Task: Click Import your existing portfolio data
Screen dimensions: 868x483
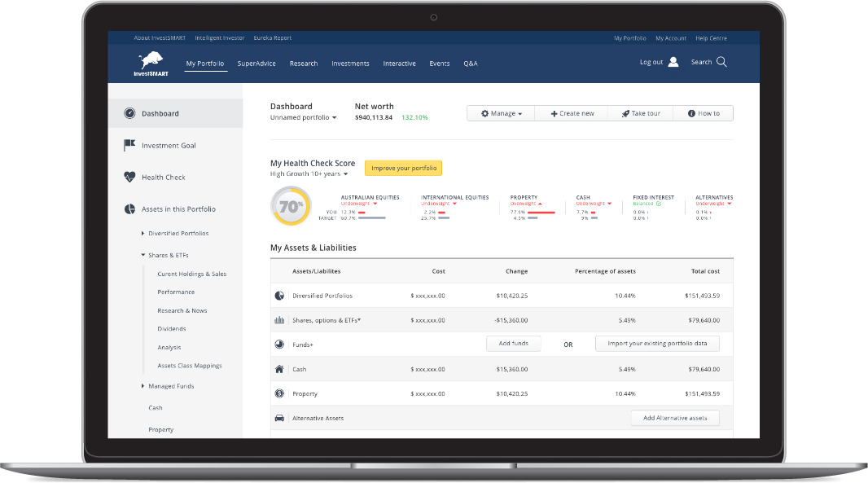Action: [657, 344]
